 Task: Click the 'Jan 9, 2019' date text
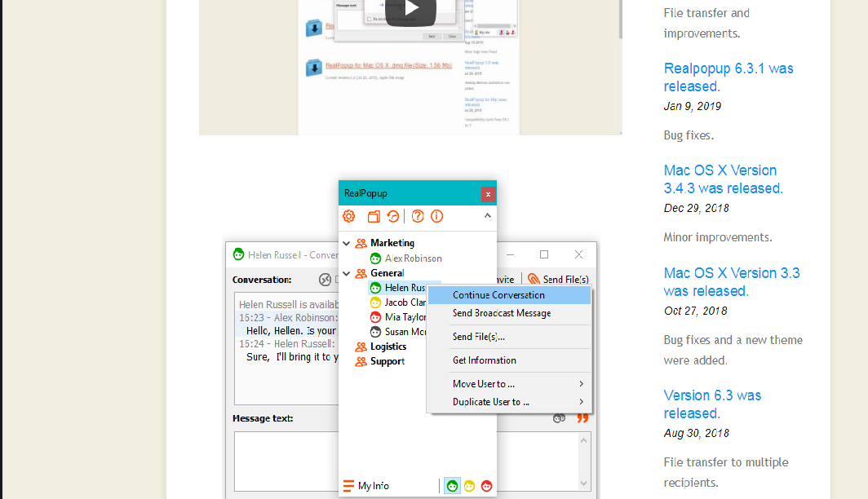pos(693,106)
